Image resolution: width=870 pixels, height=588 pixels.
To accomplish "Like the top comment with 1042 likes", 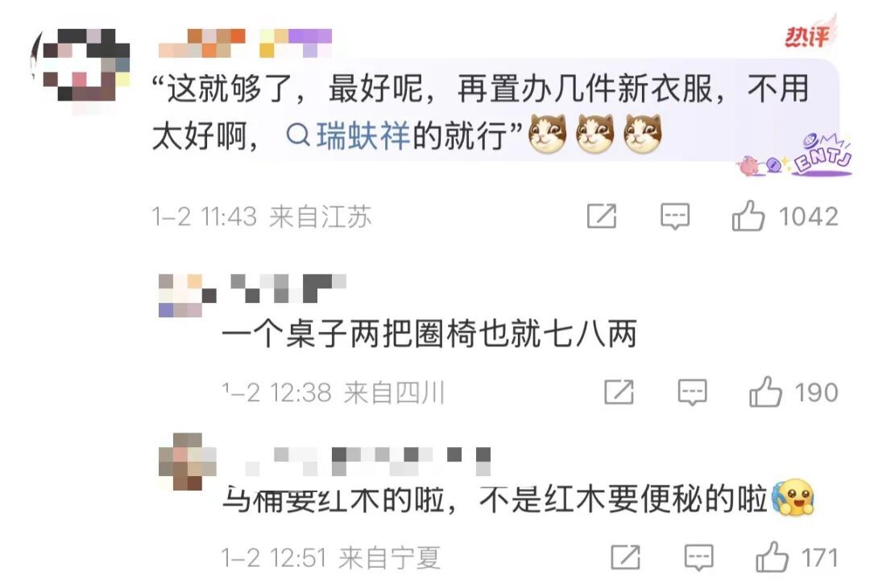I will (748, 216).
